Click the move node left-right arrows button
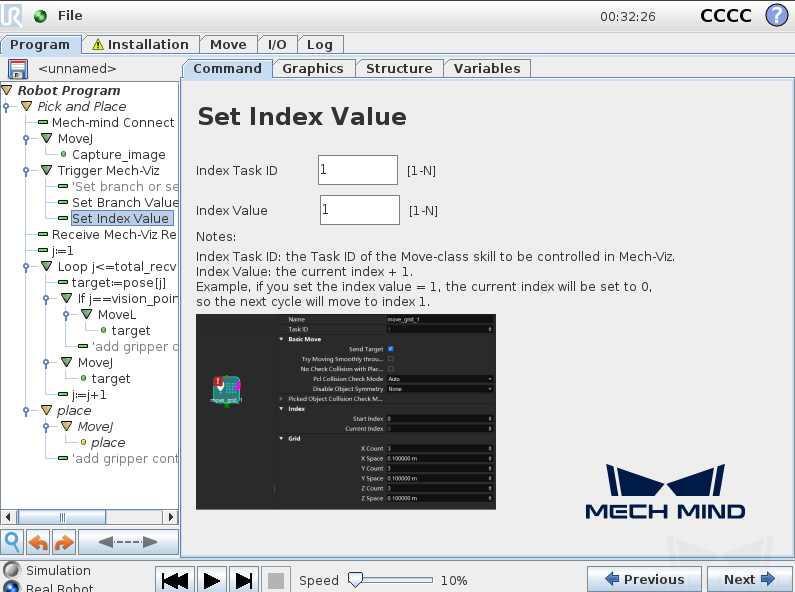 click(x=128, y=542)
